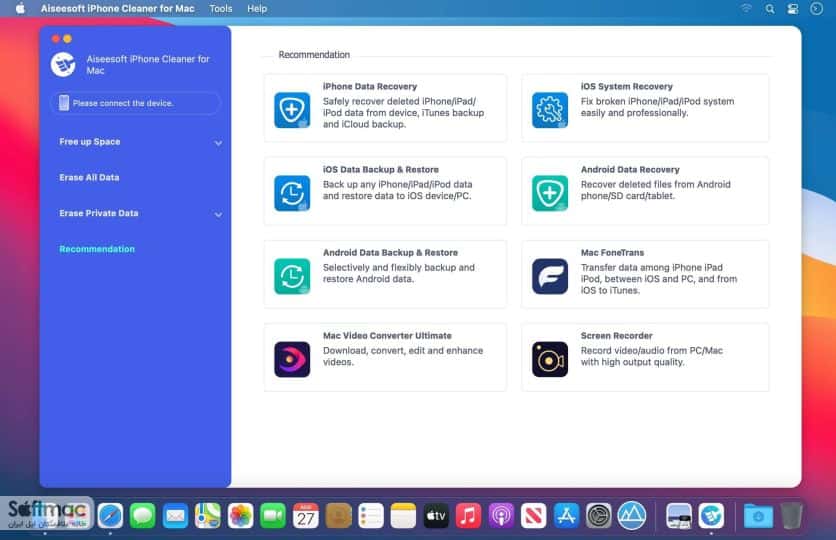Open the Mac Video Converter Ultimate icon

[x=292, y=359]
